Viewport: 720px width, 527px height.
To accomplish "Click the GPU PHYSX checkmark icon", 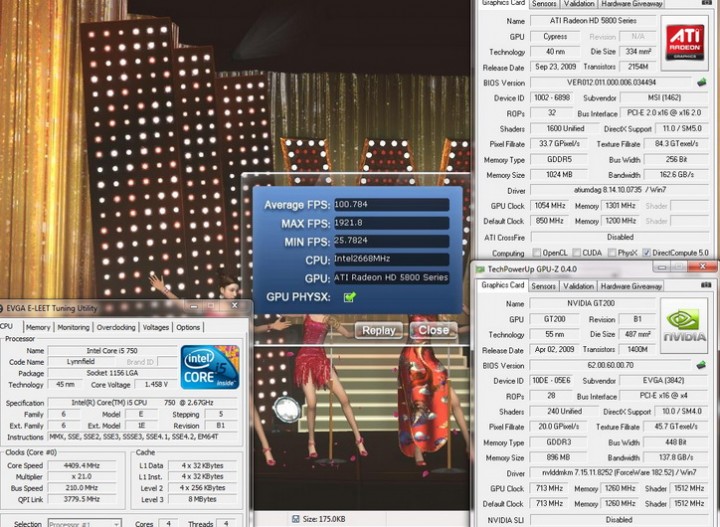I will point(349,297).
